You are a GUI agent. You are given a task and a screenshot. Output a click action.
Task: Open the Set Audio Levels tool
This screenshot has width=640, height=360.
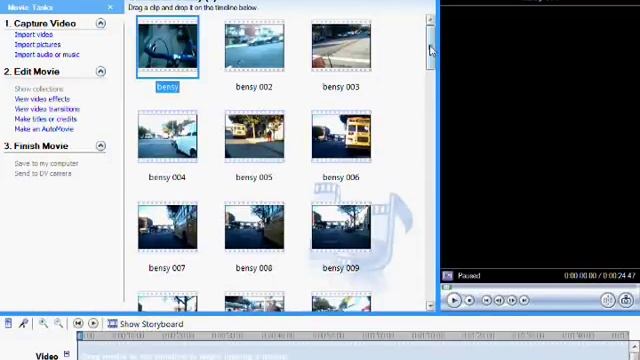8,324
